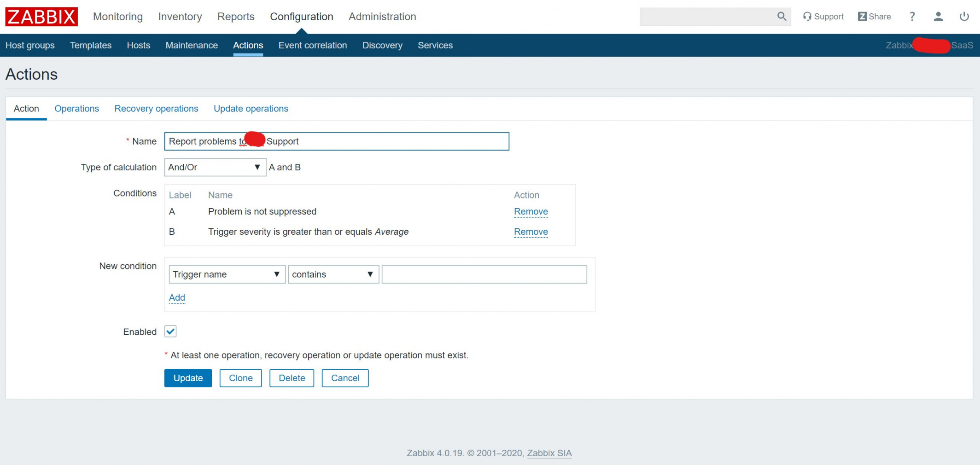The height and width of the screenshot is (465, 980).
Task: Click the Cancel button
Action: click(345, 378)
